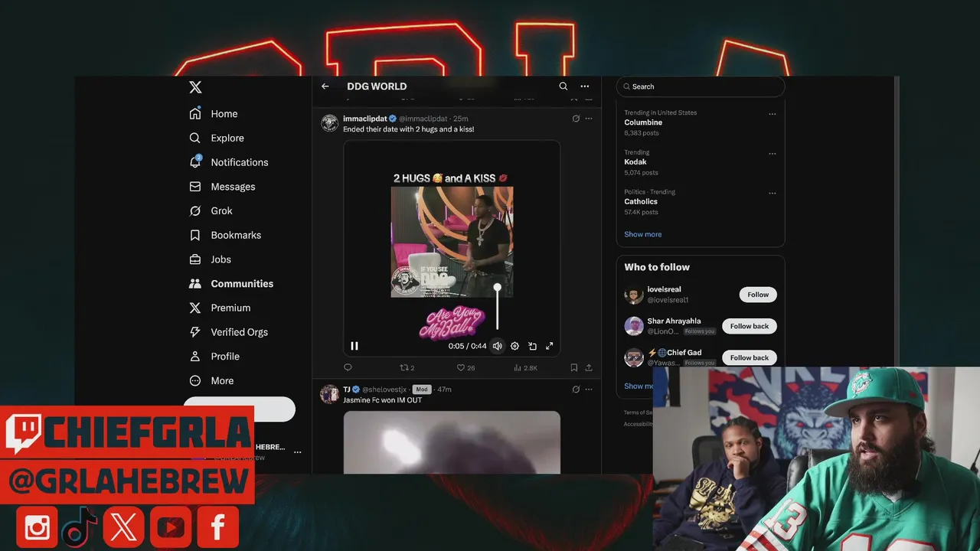Click the Bookmarks ribbon icon
Image resolution: width=980 pixels, height=551 pixels.
(195, 235)
